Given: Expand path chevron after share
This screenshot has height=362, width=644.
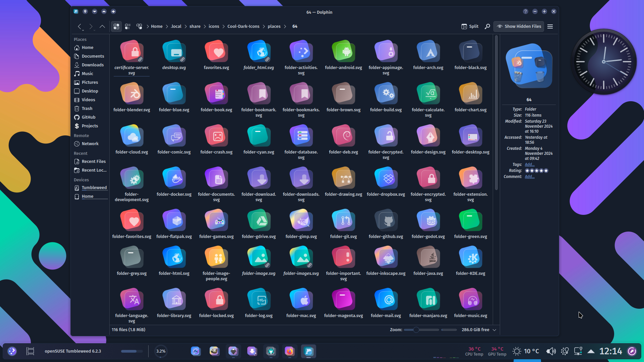Looking at the screenshot, I should pos(205,26).
